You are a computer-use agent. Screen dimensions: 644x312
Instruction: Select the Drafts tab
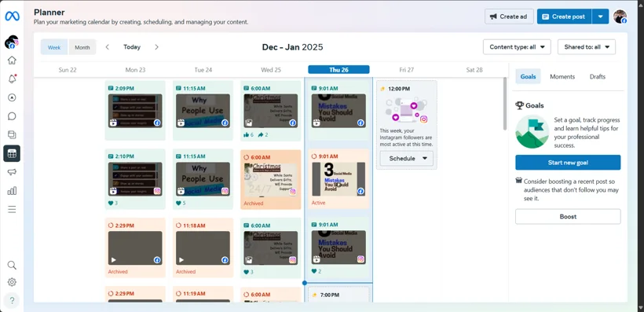tap(598, 76)
